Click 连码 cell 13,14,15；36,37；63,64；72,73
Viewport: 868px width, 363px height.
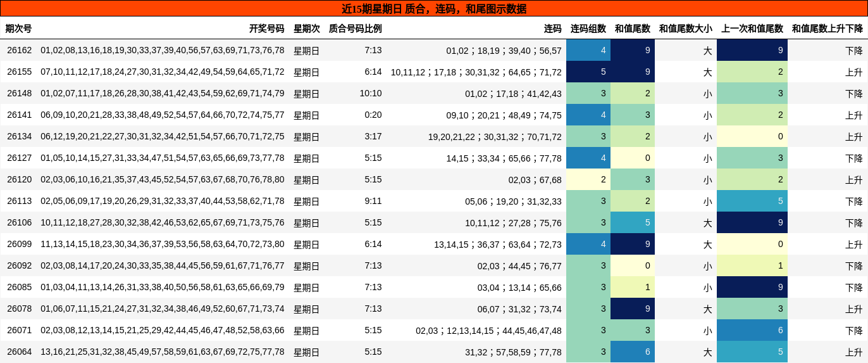498,244
